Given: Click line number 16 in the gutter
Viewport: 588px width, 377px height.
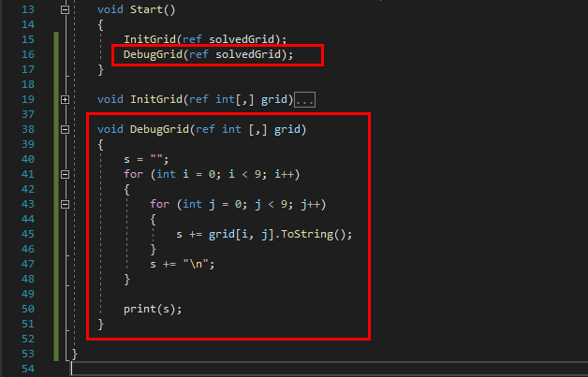Looking at the screenshot, I should 28,54.
